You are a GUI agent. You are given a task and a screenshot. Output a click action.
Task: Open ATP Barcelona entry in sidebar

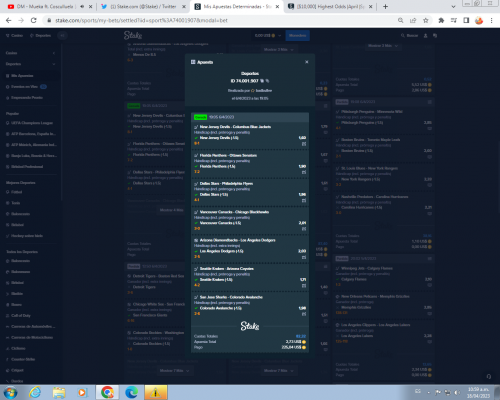click(x=31, y=134)
